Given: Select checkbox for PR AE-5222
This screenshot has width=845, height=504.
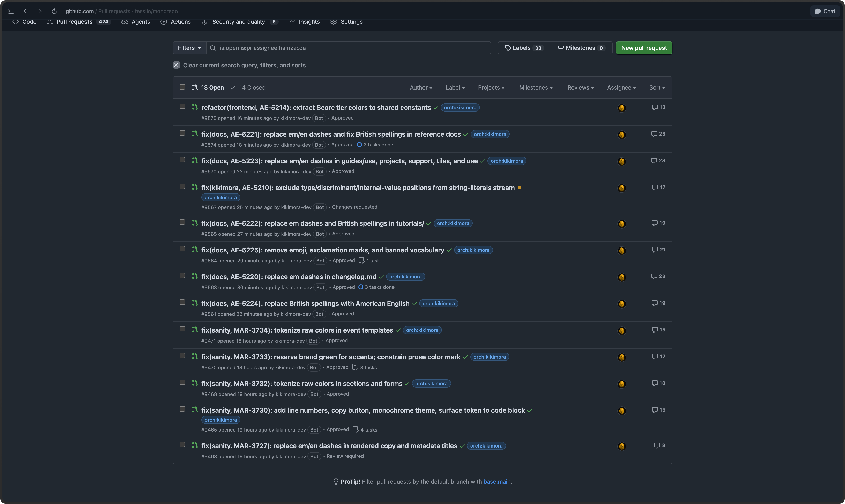Looking at the screenshot, I should pos(182,222).
